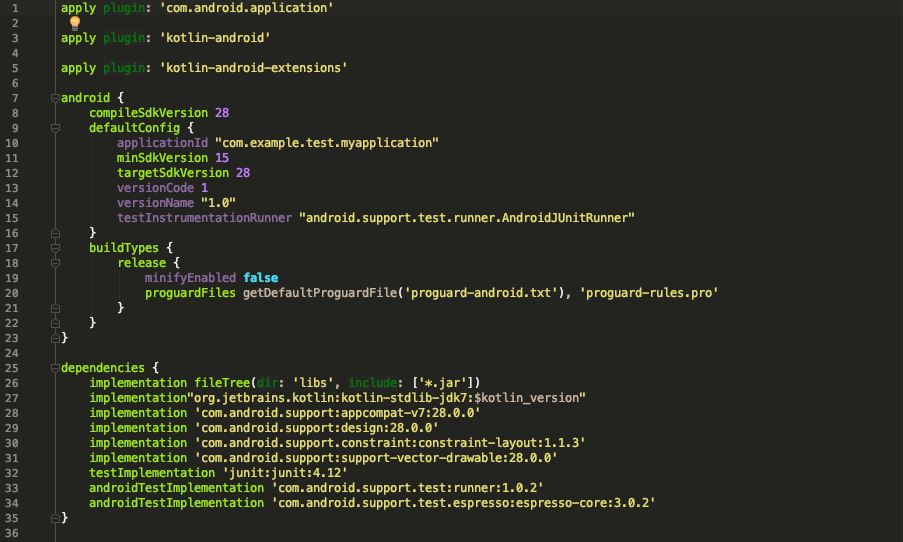Viewport: 903px width, 542px height.
Task: Collapse the dependencies block fold marker
Action: click(55, 368)
